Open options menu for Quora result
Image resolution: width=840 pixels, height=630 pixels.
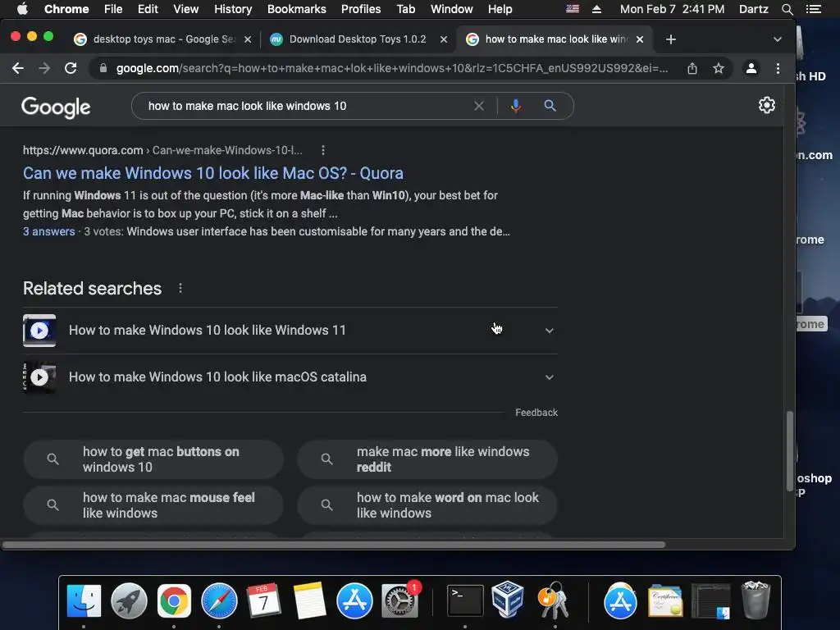[322, 151]
